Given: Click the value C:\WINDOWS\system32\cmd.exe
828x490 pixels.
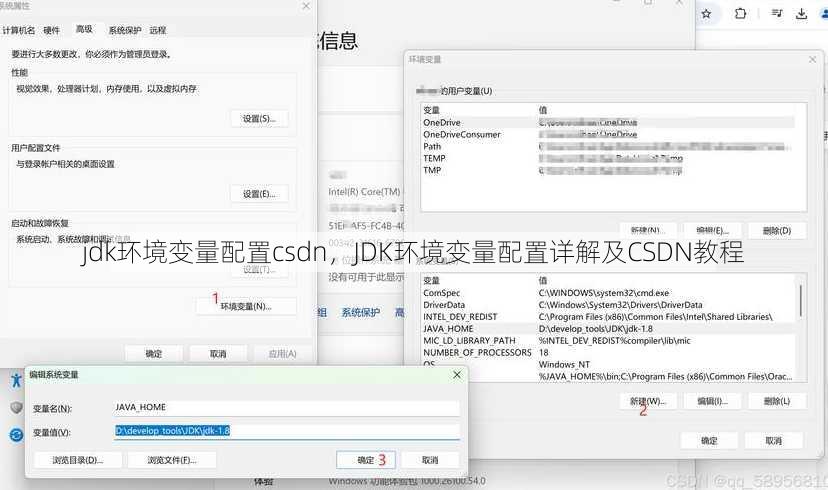Looking at the screenshot, I should [604, 293].
